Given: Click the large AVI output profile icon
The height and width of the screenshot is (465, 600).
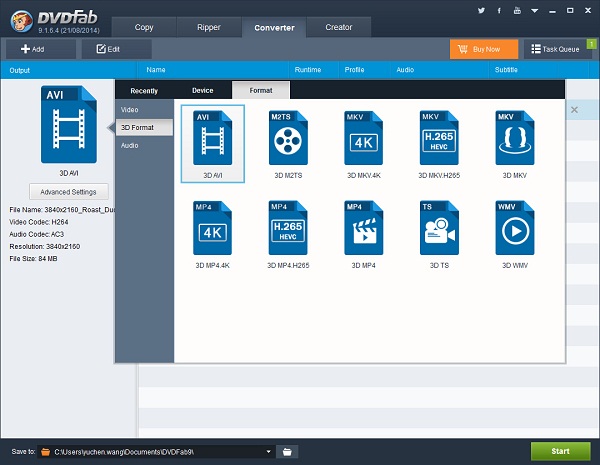Looking at the screenshot, I should 69,124.
